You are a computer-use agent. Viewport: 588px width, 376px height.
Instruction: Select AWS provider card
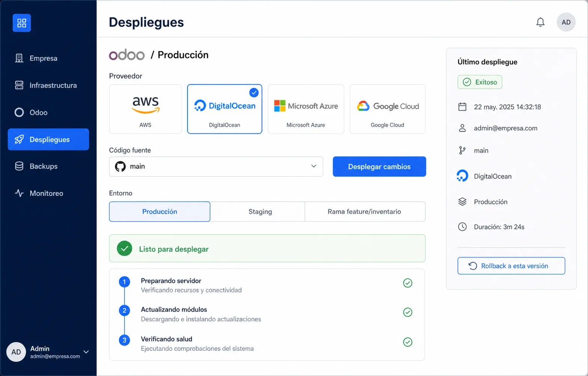coord(145,109)
